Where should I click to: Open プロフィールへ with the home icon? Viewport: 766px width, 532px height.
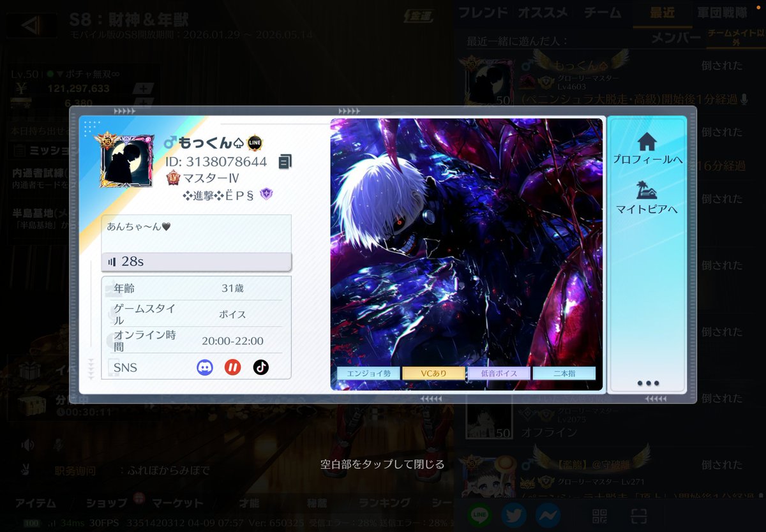647,148
